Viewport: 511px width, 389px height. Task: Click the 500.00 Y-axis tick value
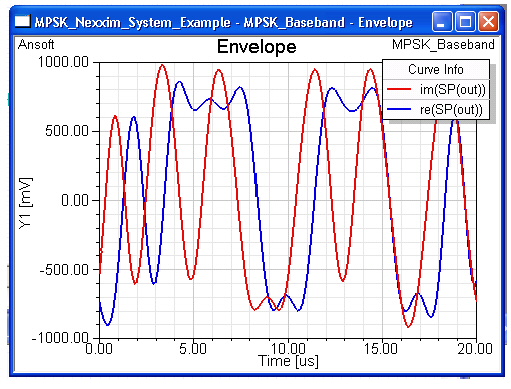tap(67, 131)
